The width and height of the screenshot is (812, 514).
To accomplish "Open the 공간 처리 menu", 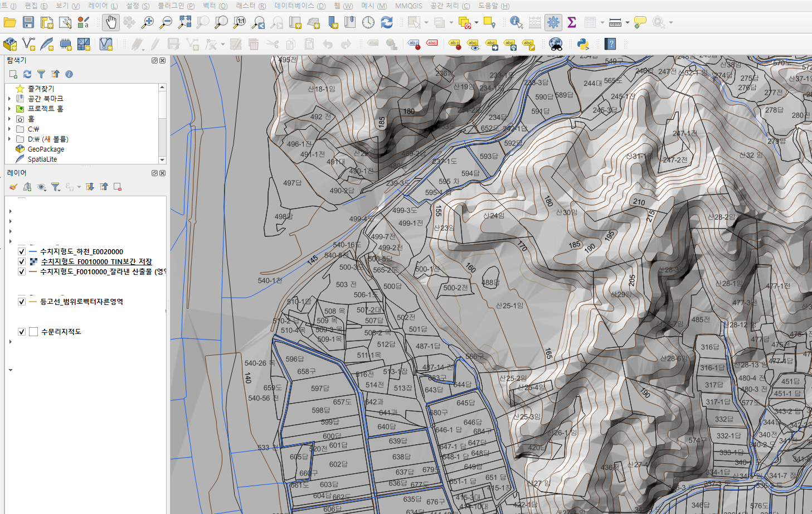I will pos(450,6).
